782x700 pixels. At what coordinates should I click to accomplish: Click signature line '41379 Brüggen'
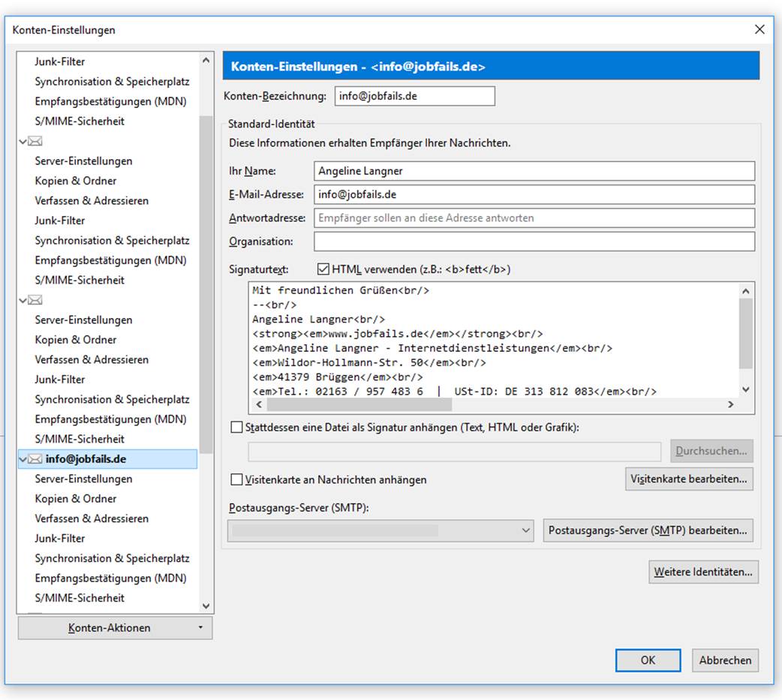pos(338,377)
